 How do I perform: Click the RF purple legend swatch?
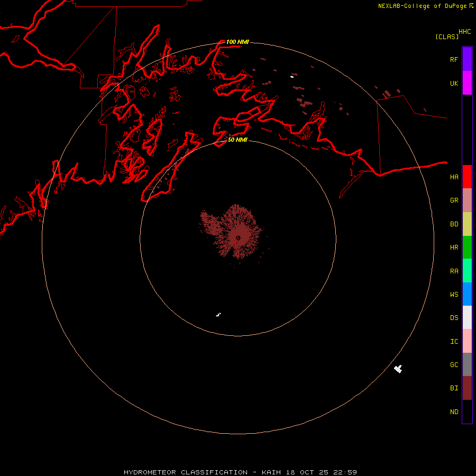(x=467, y=59)
